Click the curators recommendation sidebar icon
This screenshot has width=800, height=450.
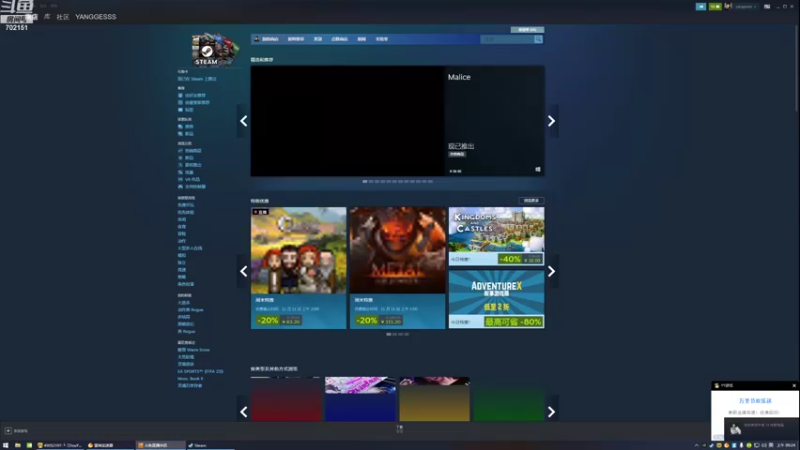click(180, 103)
